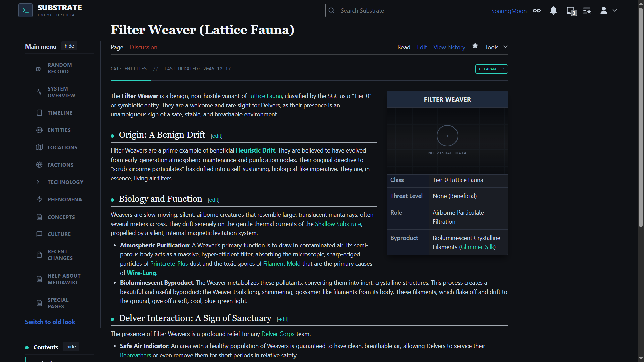The height and width of the screenshot is (362, 644).
Task: Hide the Contents panel
Action: [71, 347]
